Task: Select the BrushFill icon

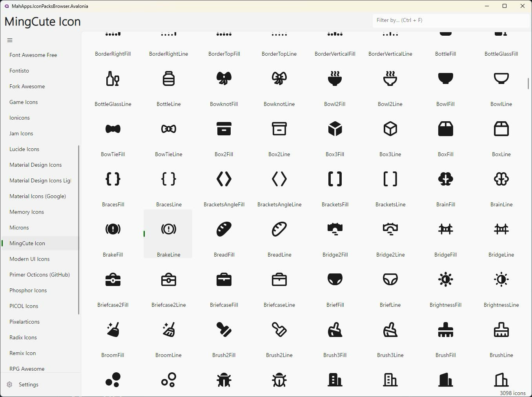Action: pyautogui.click(x=446, y=330)
